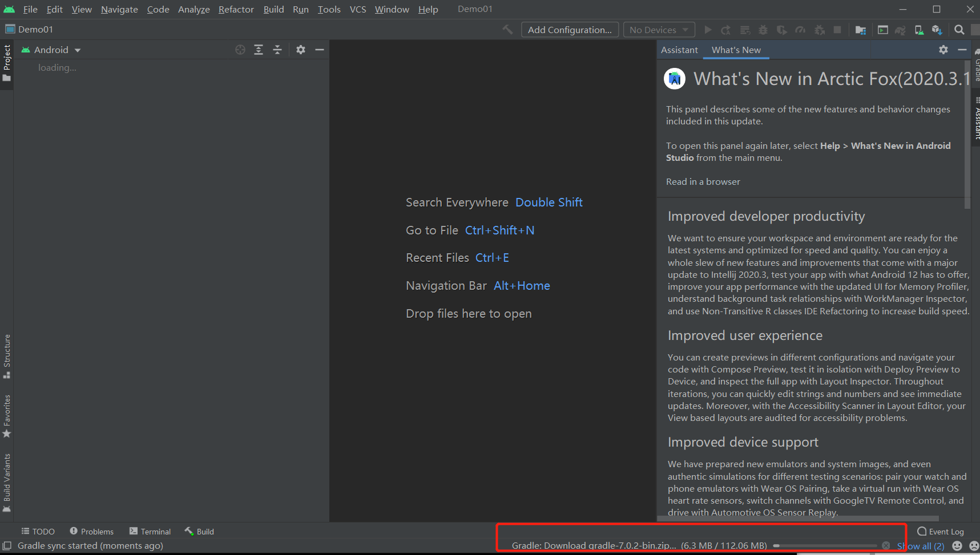Click the Read in a browser link
The image size is (980, 555).
[x=703, y=181]
